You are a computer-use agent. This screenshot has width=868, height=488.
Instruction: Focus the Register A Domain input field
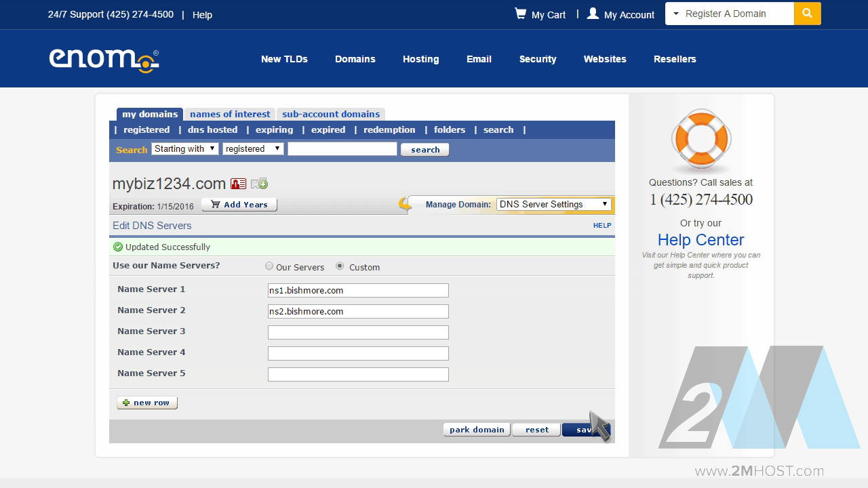736,14
